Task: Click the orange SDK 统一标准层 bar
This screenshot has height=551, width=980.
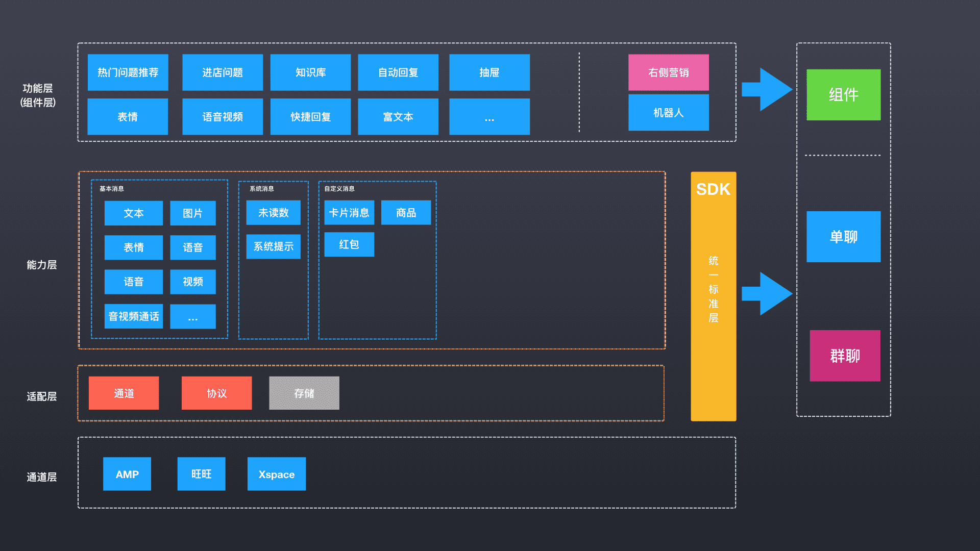Action: (713, 296)
